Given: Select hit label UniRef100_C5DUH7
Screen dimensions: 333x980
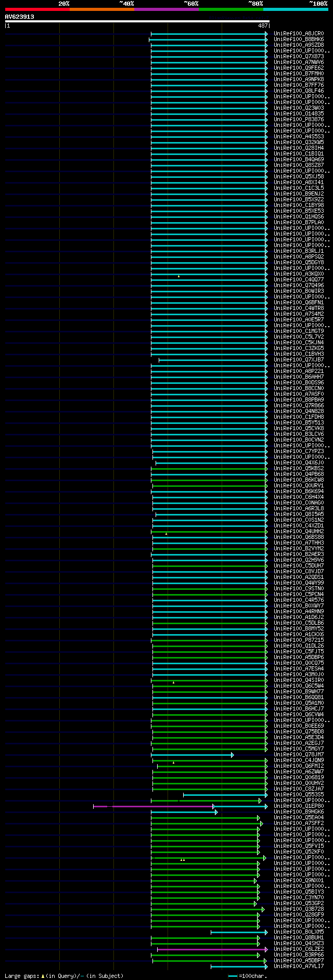Looking at the screenshot, I should (x=299, y=566).
